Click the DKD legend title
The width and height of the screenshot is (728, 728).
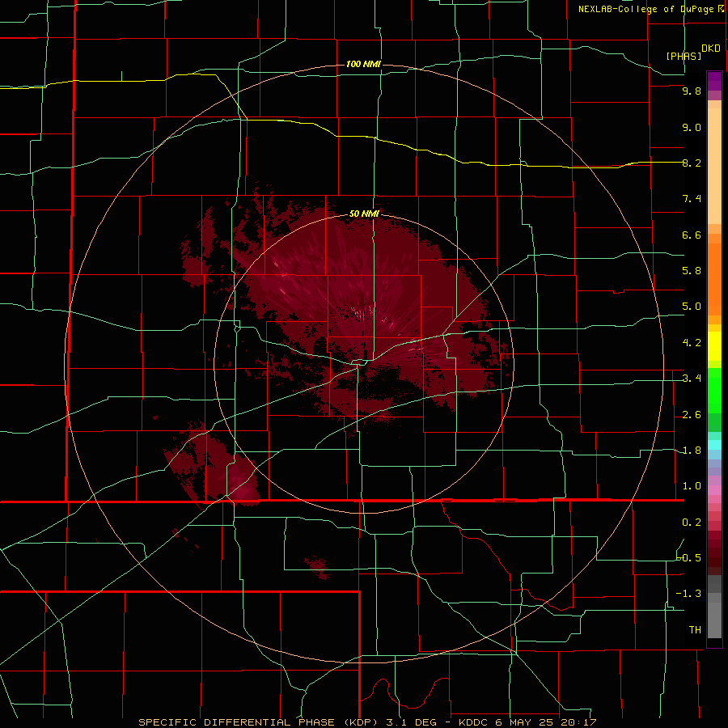pyautogui.click(x=711, y=49)
